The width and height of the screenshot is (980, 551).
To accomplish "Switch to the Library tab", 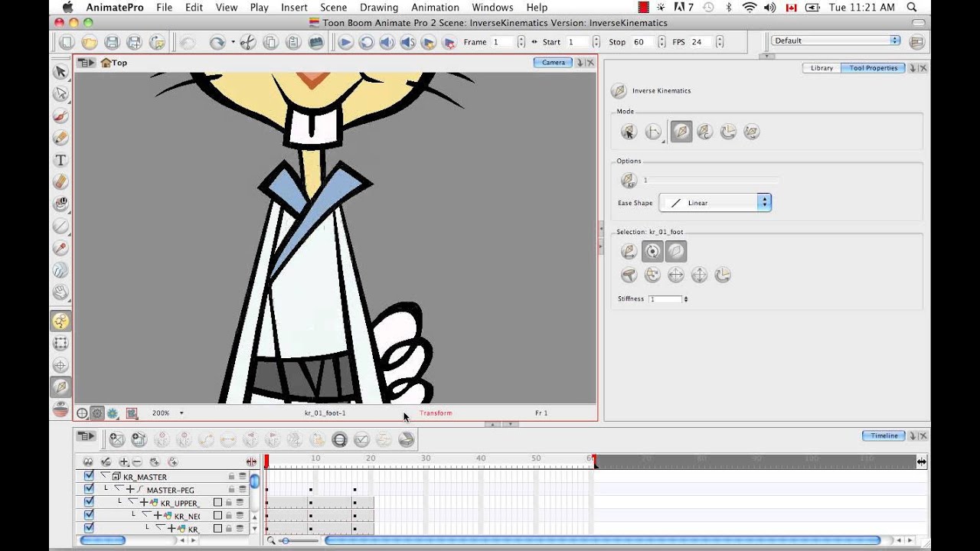I will (822, 68).
